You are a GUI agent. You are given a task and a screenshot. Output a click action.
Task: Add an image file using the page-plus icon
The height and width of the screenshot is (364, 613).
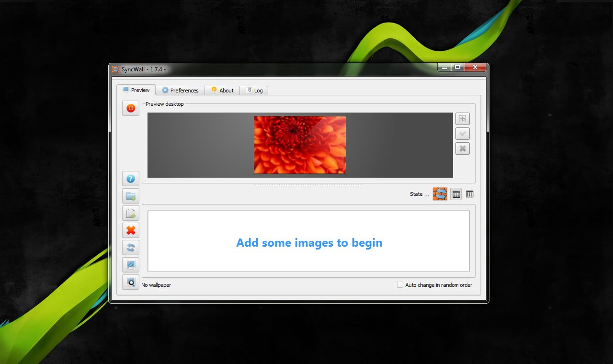click(131, 214)
